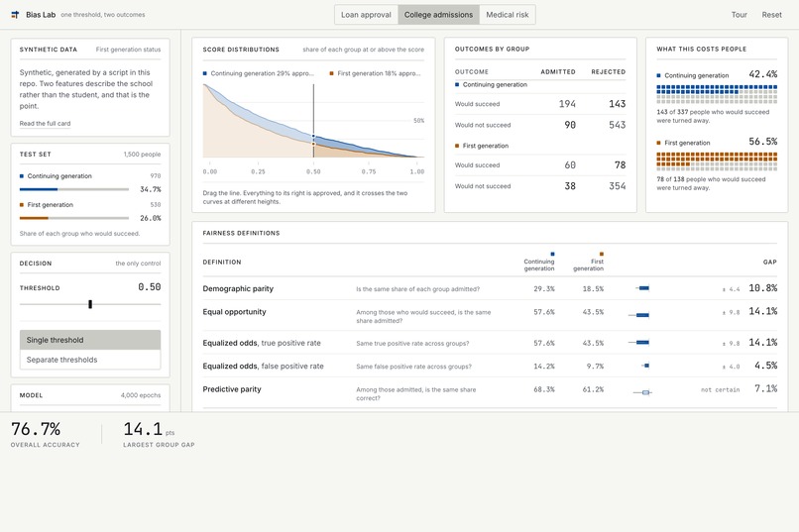Select the Equalized odds, false positive rate row
The width and height of the screenshot is (799, 532).
(x=490, y=366)
